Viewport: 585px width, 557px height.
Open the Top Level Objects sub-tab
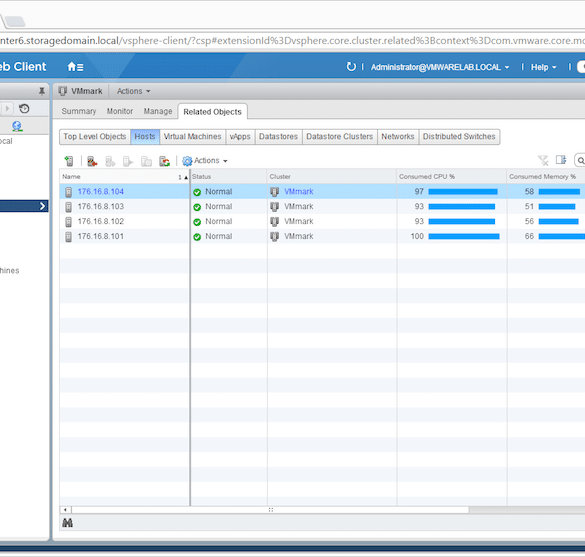(x=95, y=137)
